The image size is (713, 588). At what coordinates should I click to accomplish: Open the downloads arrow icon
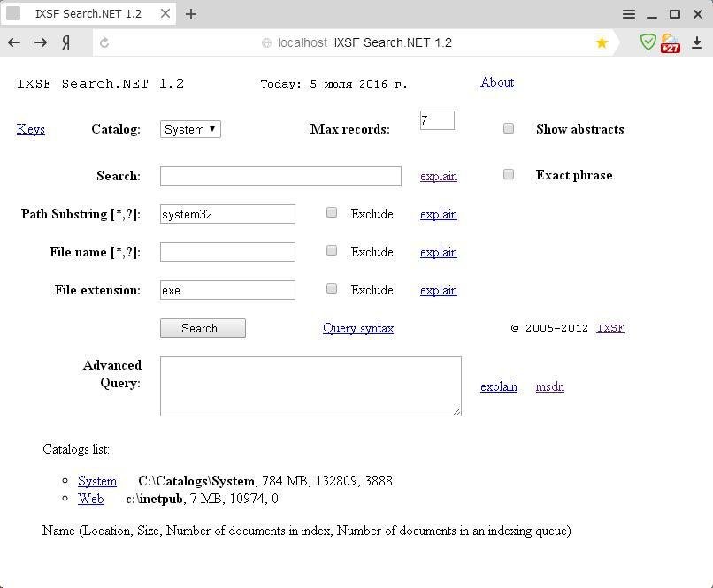[696, 42]
